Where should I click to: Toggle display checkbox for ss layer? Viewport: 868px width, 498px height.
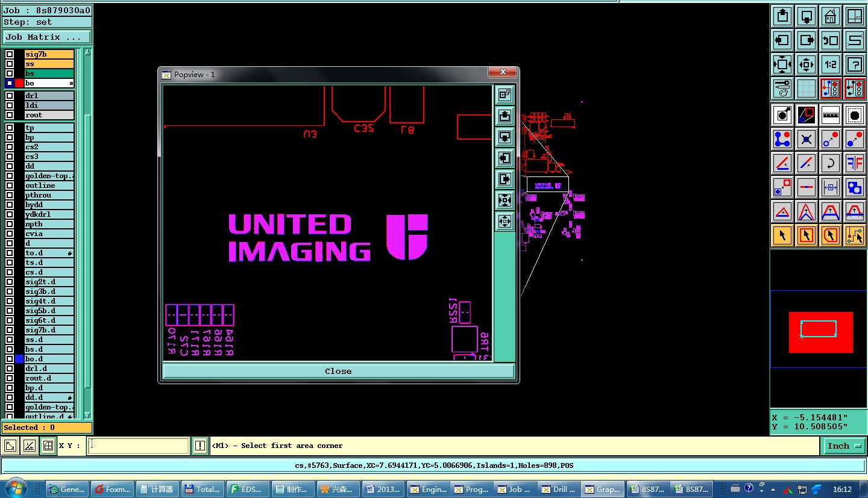[10, 64]
